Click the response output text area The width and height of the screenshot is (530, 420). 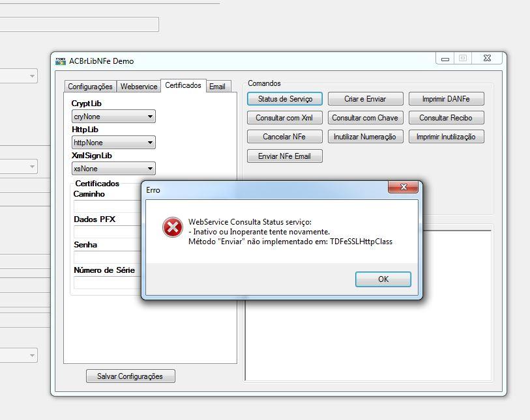[368, 339]
